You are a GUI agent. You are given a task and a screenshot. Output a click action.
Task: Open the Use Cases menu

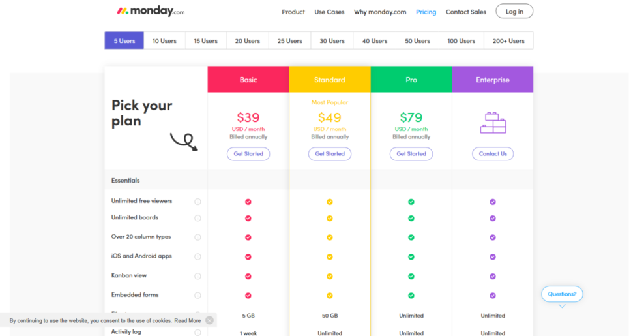point(329,12)
